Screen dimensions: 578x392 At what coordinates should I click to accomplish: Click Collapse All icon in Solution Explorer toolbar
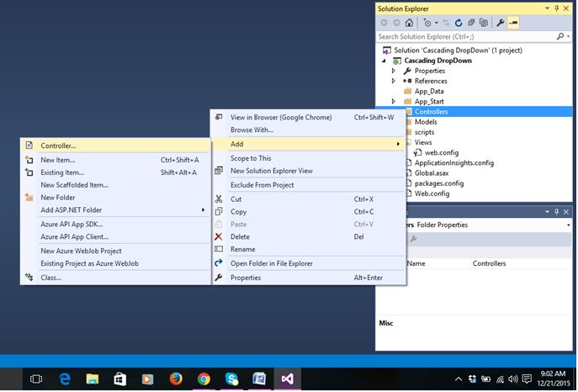pyautogui.click(x=471, y=23)
